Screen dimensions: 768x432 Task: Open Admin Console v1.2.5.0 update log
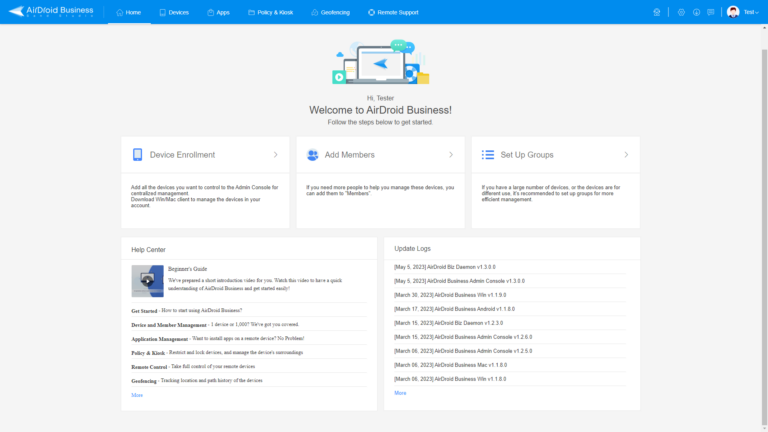click(463, 351)
